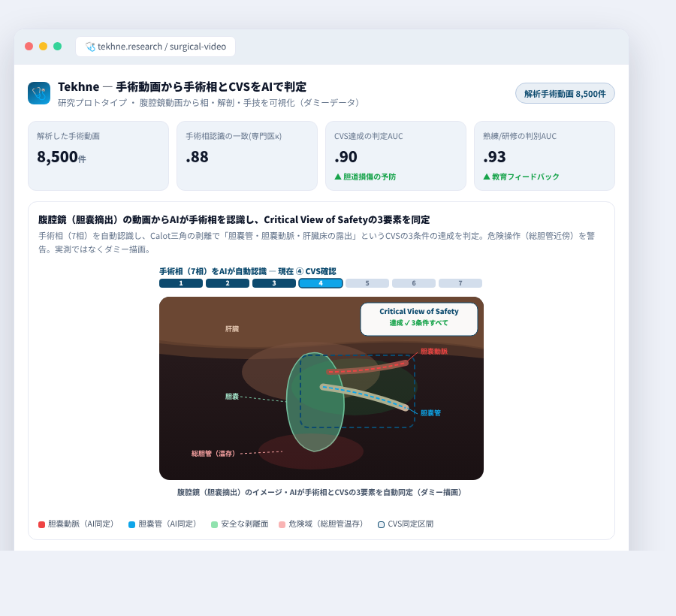Click the green 安全な剥離面 legend swatch
676x616 pixels.
[x=214, y=524]
